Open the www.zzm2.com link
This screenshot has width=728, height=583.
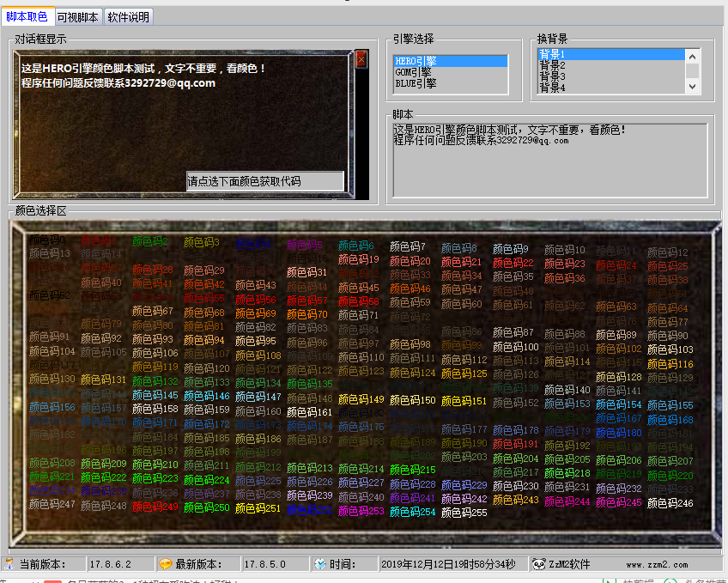coord(657,565)
